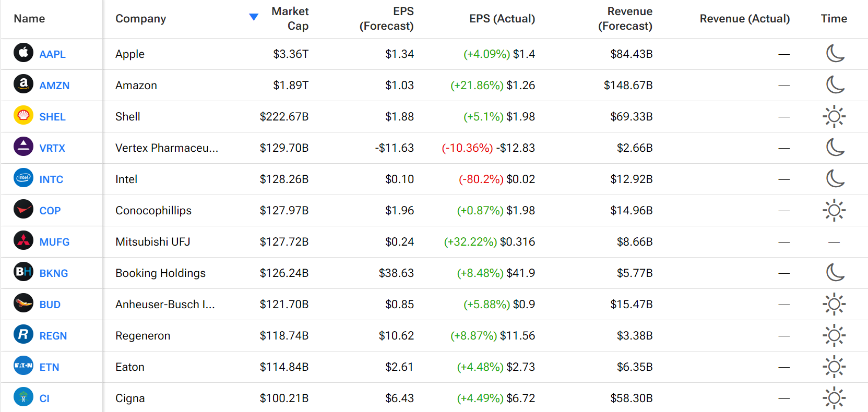Click the Intel logo icon
Image resolution: width=868 pixels, height=412 pixels.
(x=23, y=178)
